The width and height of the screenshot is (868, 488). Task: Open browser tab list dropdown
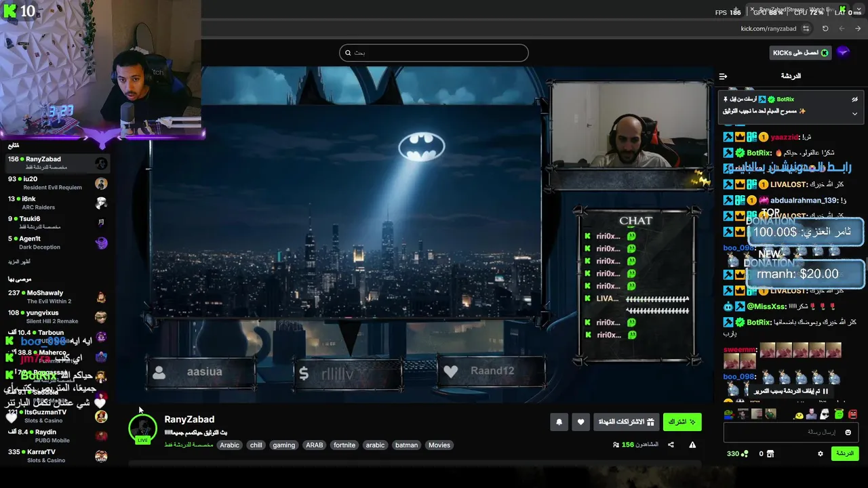pyautogui.click(x=859, y=9)
